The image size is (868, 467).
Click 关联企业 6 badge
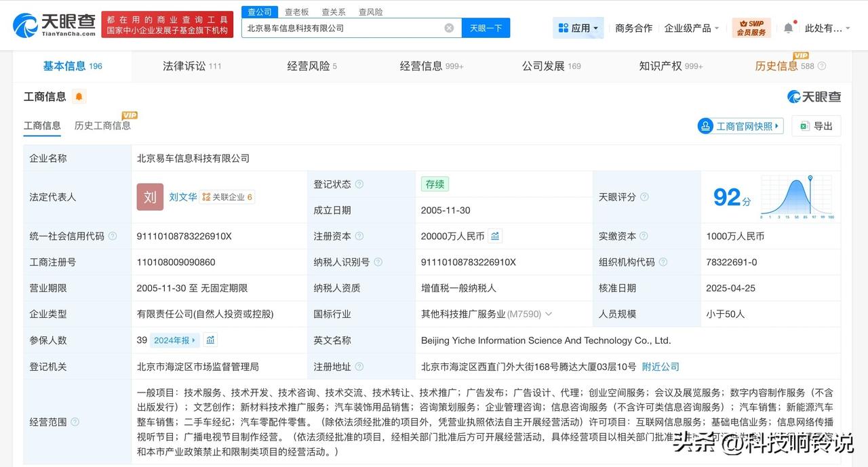[x=227, y=197]
